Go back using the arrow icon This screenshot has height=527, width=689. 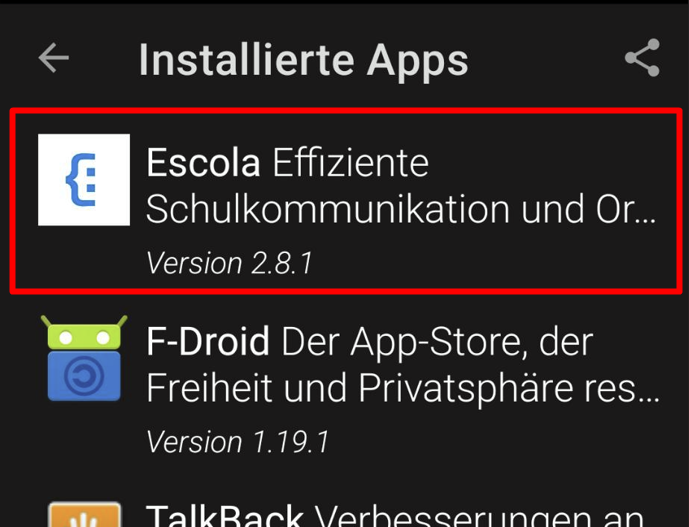(54, 58)
